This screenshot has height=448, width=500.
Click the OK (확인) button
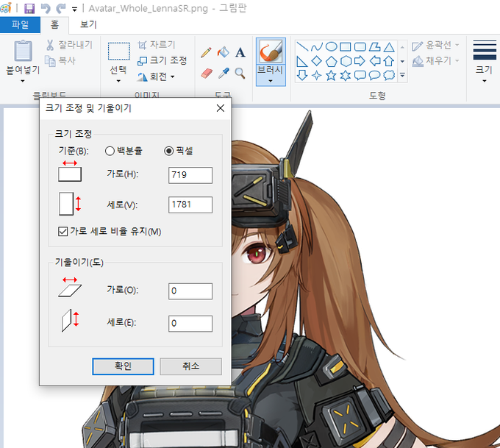pyautogui.click(x=123, y=366)
